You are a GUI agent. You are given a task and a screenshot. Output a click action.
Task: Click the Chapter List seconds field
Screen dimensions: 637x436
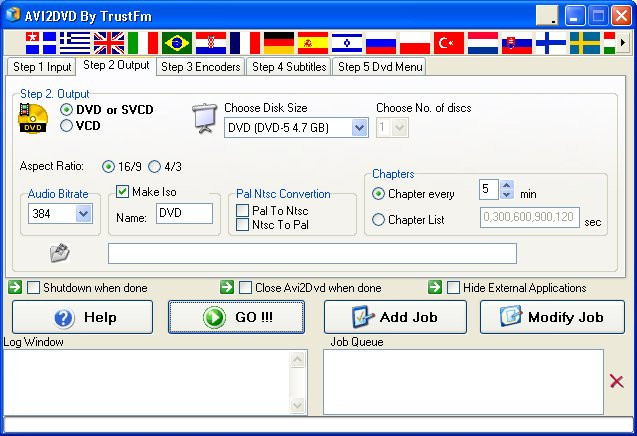[x=530, y=217]
